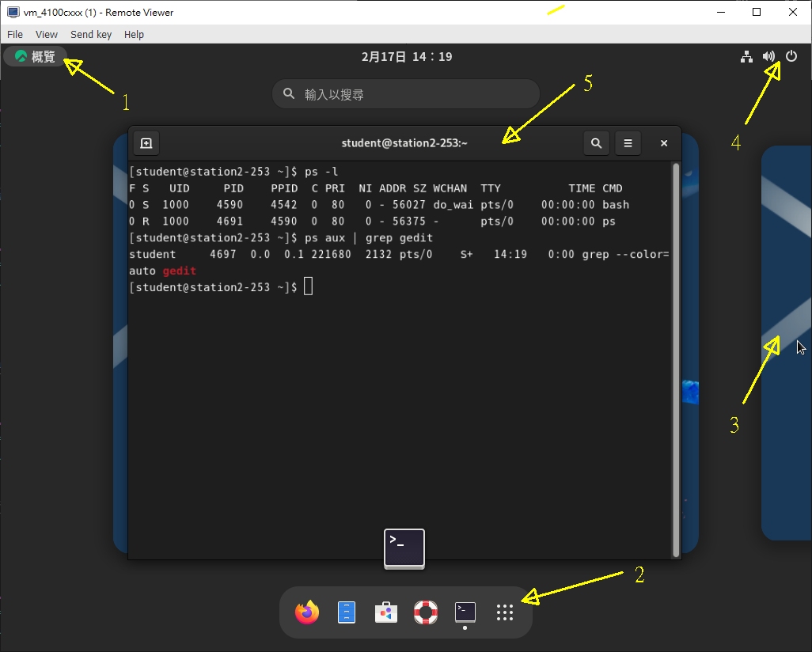Image resolution: width=812 pixels, height=652 pixels.
Task: Open the Send key menu
Action: 91,35
